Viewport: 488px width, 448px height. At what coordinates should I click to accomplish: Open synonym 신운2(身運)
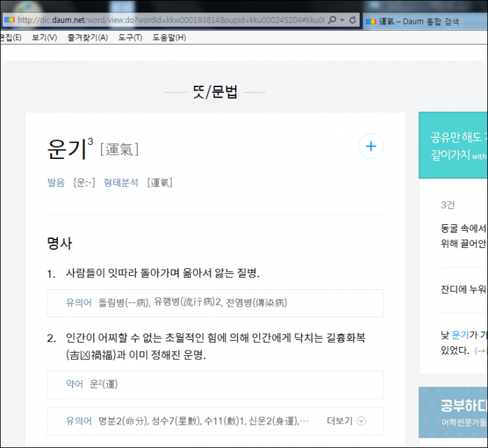click(x=274, y=421)
